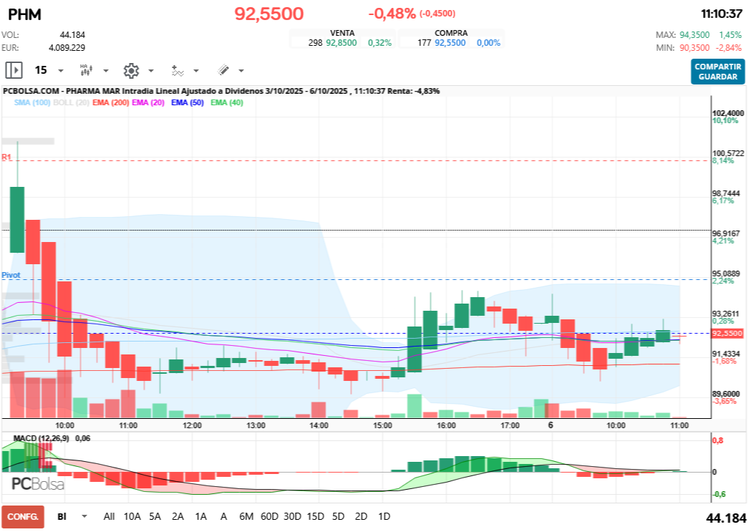
Task: Hide the EMA (50) line
Action: 188,103
